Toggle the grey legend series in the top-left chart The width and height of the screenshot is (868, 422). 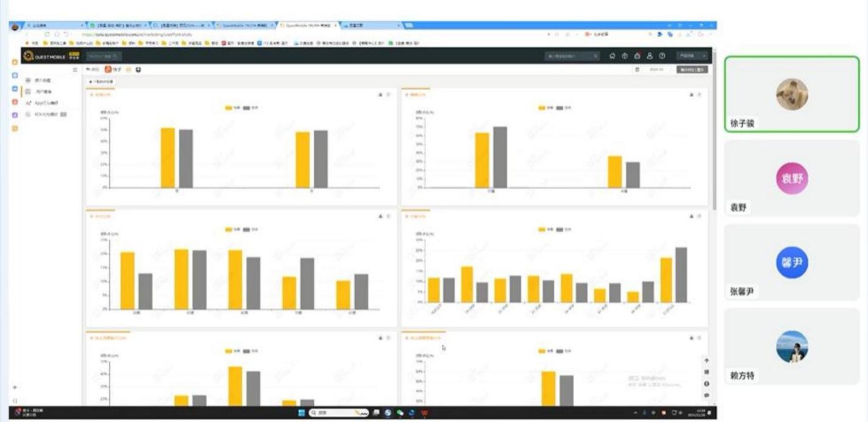(251, 108)
